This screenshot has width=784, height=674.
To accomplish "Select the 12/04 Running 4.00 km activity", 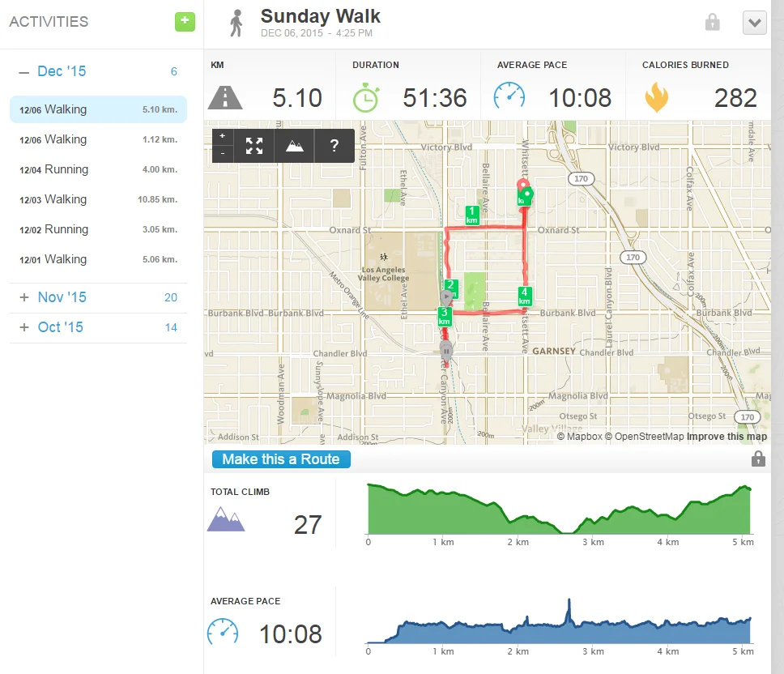I will (x=98, y=169).
